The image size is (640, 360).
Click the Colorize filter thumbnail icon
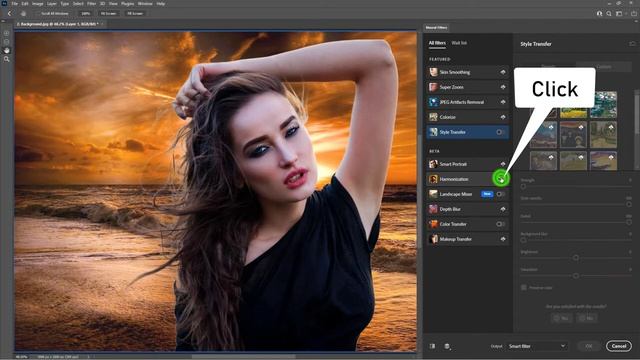[x=433, y=117]
